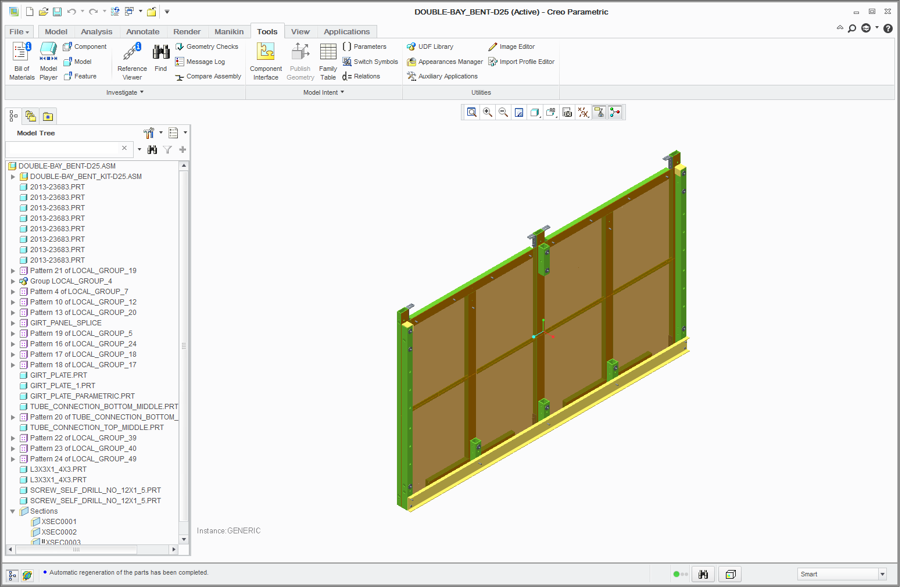
Task: Click the selection box icon in status bar
Action: pyautogui.click(x=731, y=574)
